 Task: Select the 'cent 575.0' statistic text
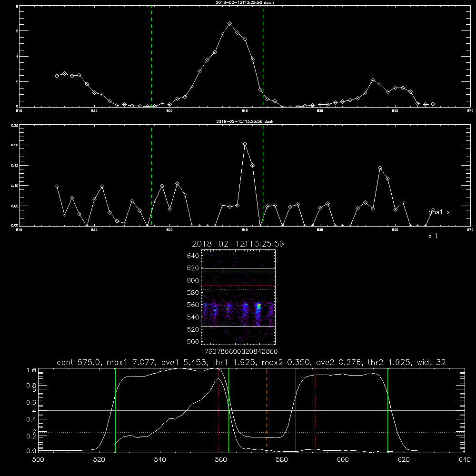78,362
